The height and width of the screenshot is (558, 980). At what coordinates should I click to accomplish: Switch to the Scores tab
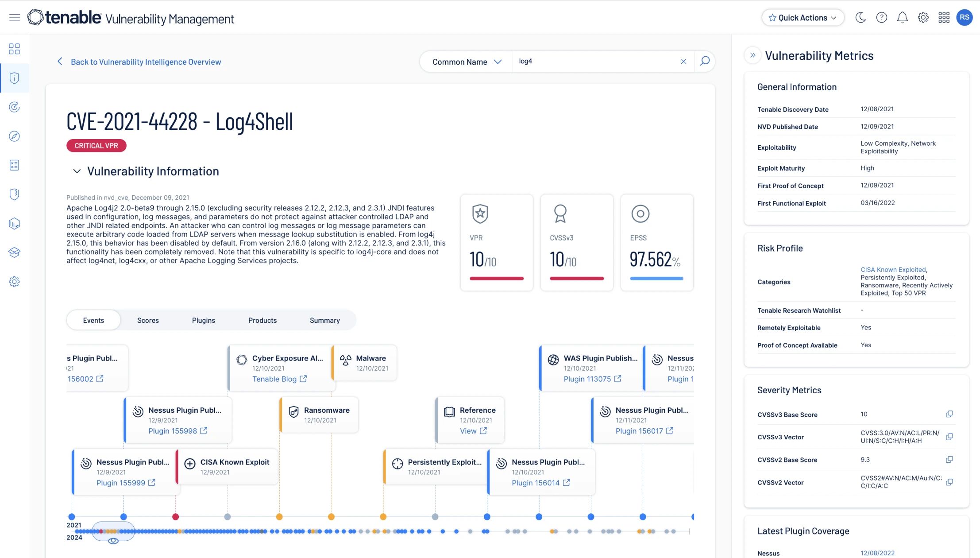pos(148,320)
